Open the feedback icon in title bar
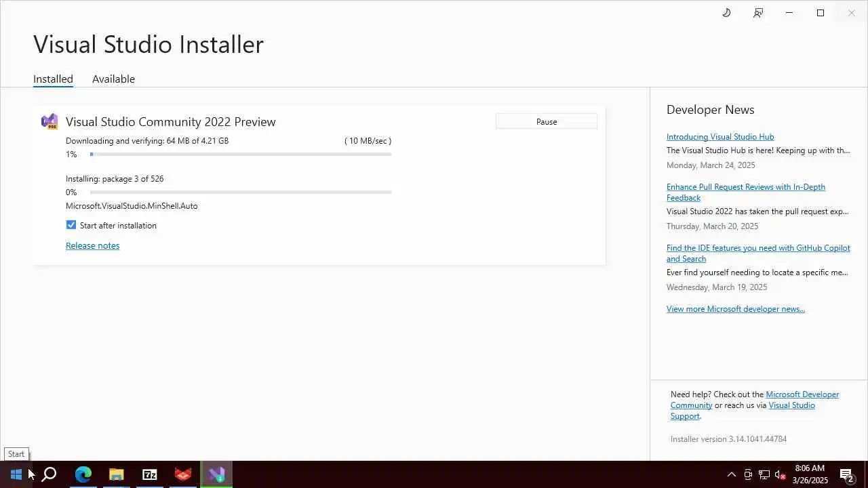 (758, 13)
